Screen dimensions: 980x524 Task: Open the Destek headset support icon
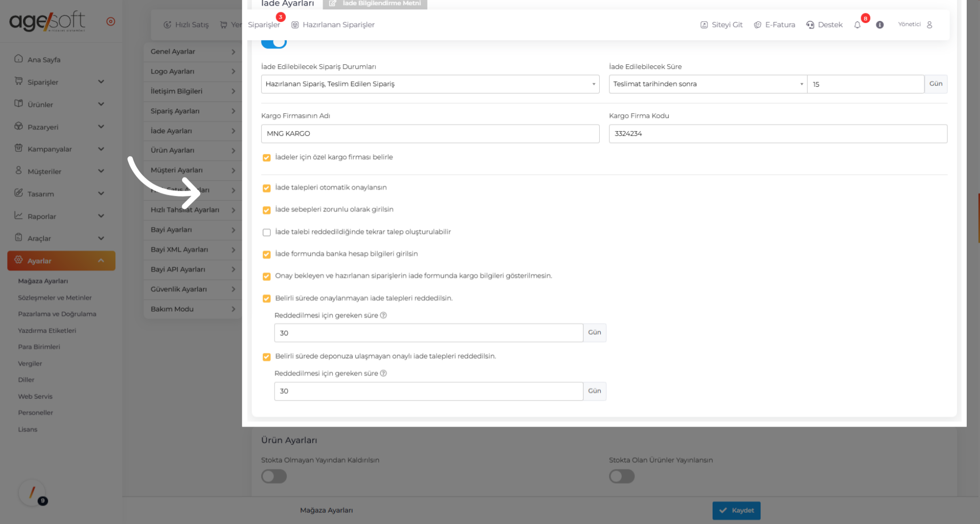click(810, 25)
